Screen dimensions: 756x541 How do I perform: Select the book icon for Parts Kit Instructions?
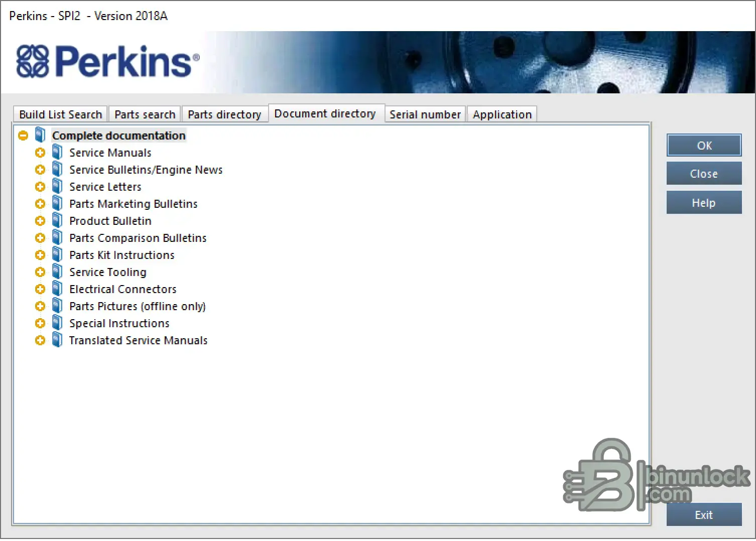(x=57, y=254)
